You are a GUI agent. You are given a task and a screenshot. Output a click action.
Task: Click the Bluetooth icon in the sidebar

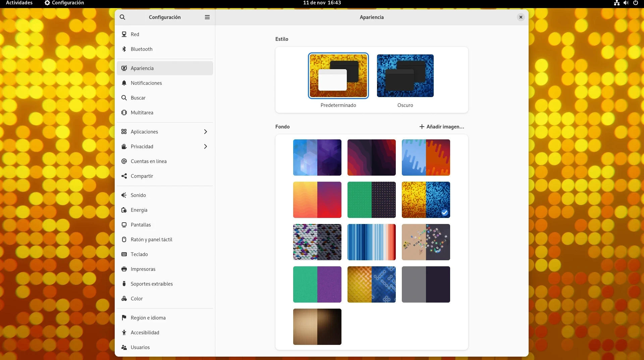(x=124, y=49)
